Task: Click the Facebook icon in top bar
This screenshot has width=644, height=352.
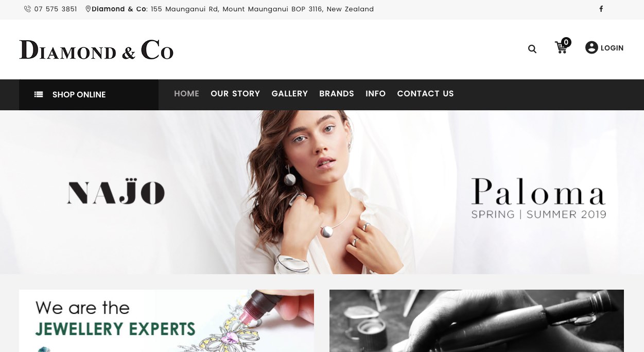Action: click(x=601, y=9)
